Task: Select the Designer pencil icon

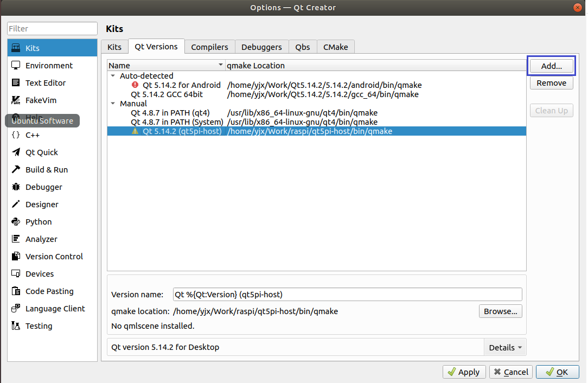Action: tap(16, 204)
